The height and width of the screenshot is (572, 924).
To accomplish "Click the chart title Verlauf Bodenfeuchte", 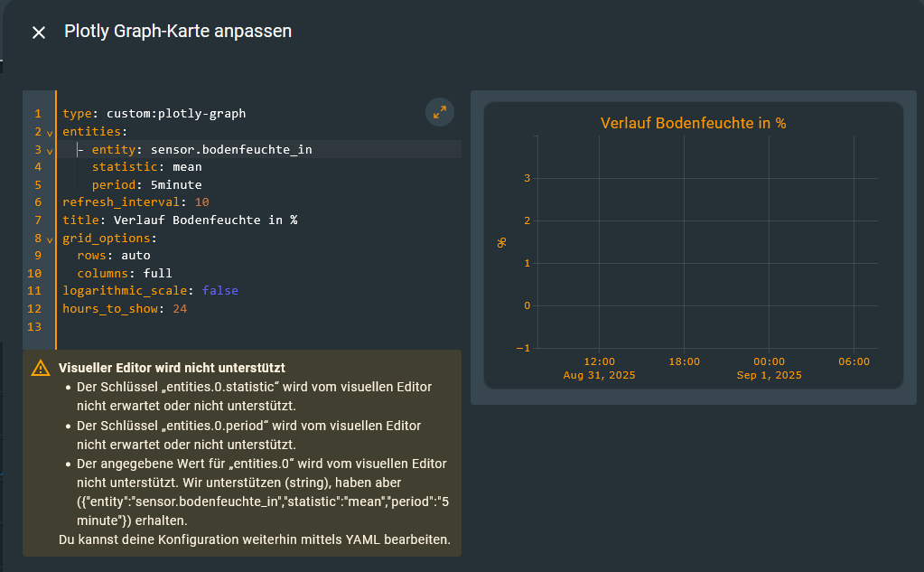I will [x=693, y=123].
